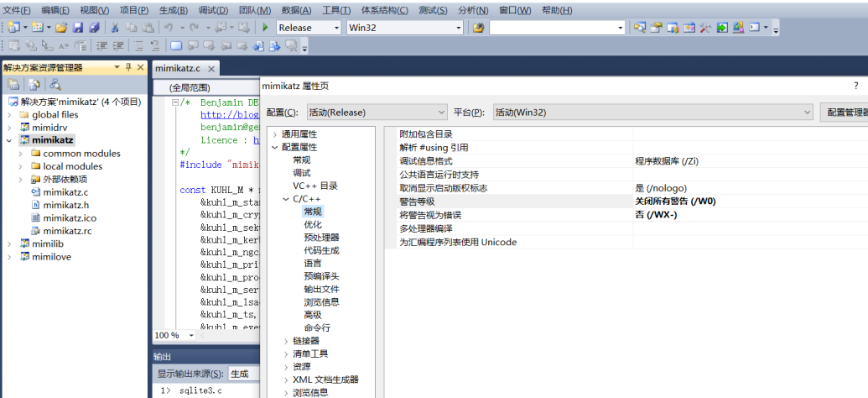
Task: Open the 帮助(H) menu
Action: pos(557,10)
